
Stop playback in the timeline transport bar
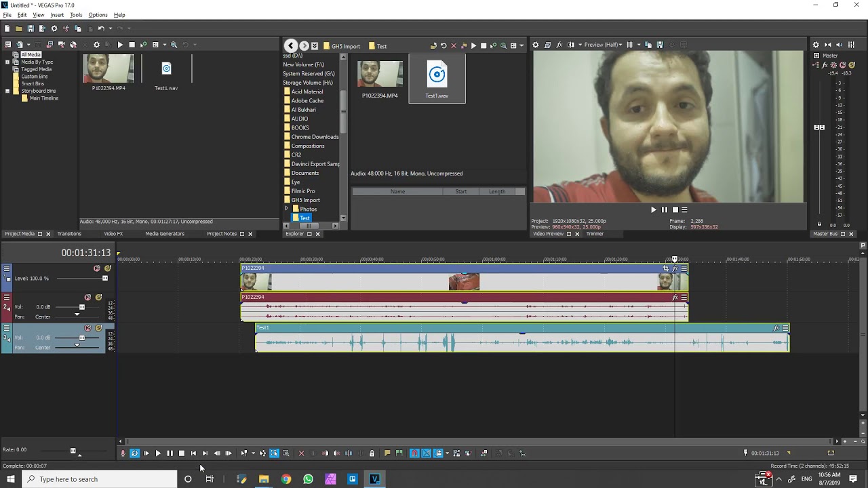click(x=182, y=453)
